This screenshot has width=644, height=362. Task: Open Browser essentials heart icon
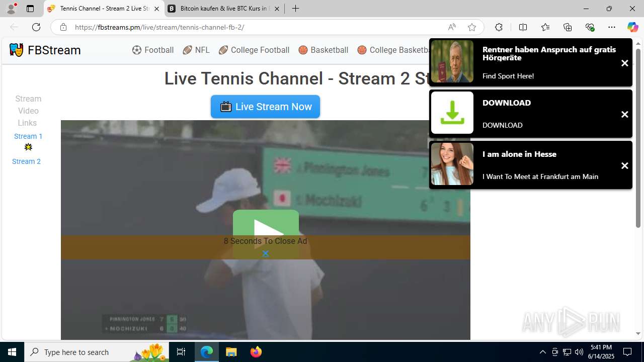coord(590,27)
